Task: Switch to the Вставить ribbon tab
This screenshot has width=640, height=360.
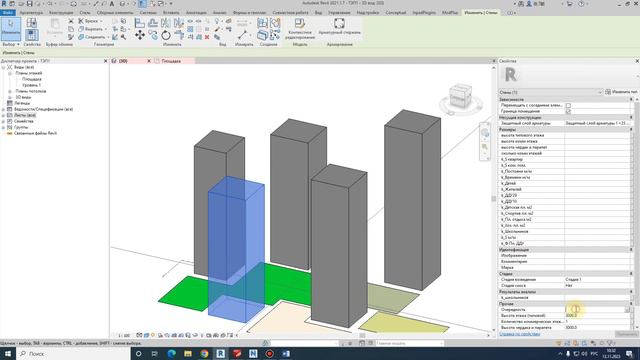Action: click(x=171, y=13)
